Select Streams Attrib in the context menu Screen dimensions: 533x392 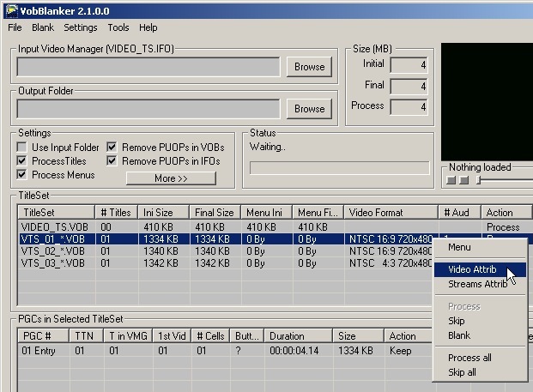pos(480,284)
